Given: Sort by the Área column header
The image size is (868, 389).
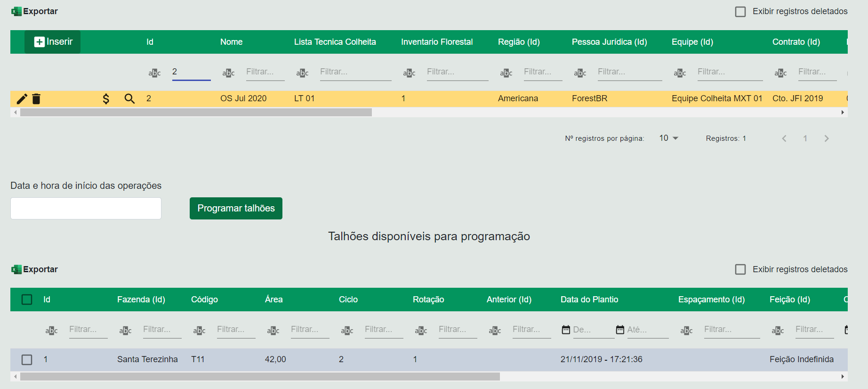Looking at the screenshot, I should click(273, 300).
